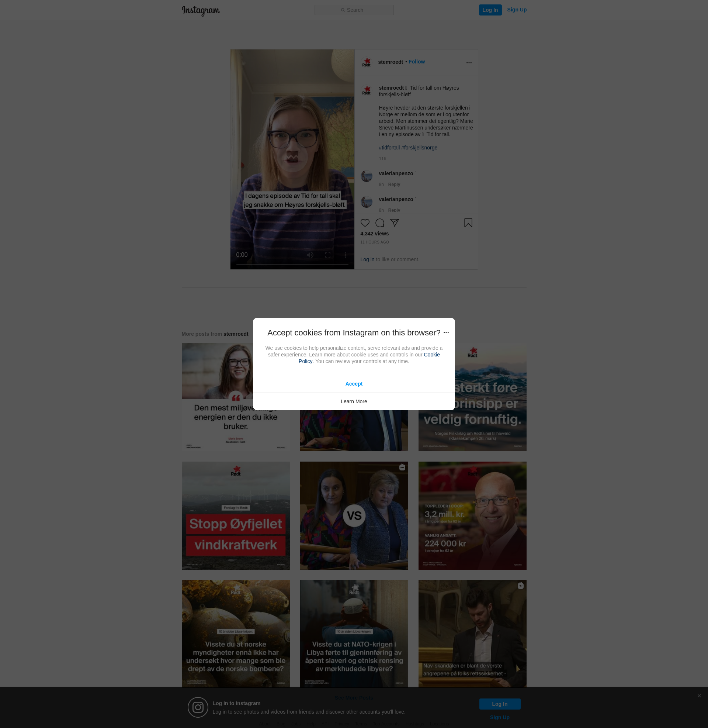
Task: Accept cookies in the dialog
Action: click(354, 383)
